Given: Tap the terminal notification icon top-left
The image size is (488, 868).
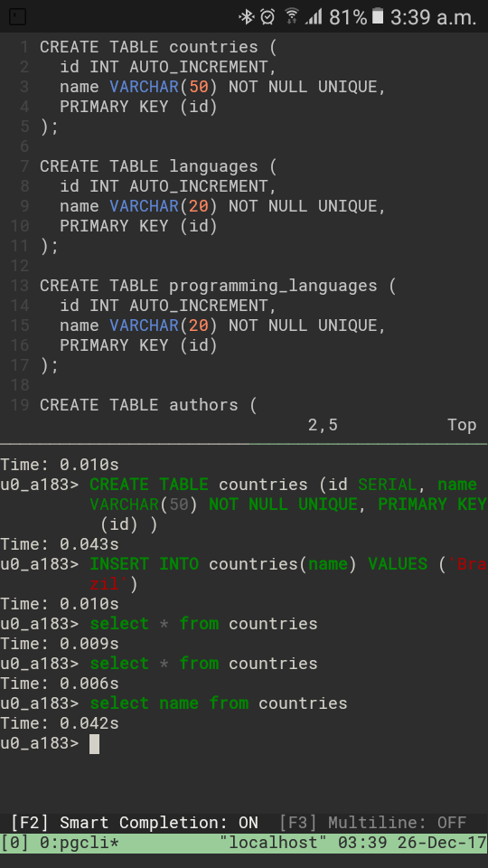Looking at the screenshot, I should pos(17,17).
